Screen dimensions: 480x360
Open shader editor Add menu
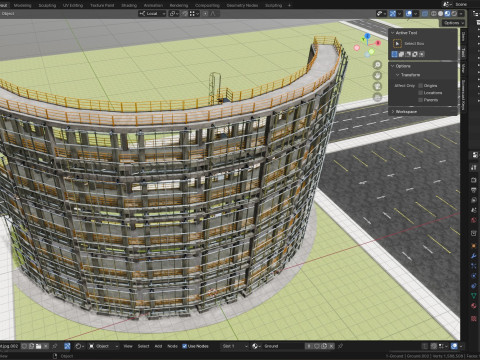pos(158,346)
